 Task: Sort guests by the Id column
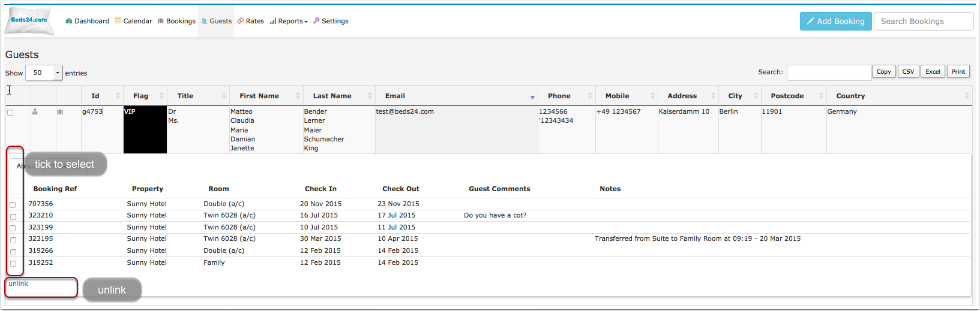(x=102, y=96)
